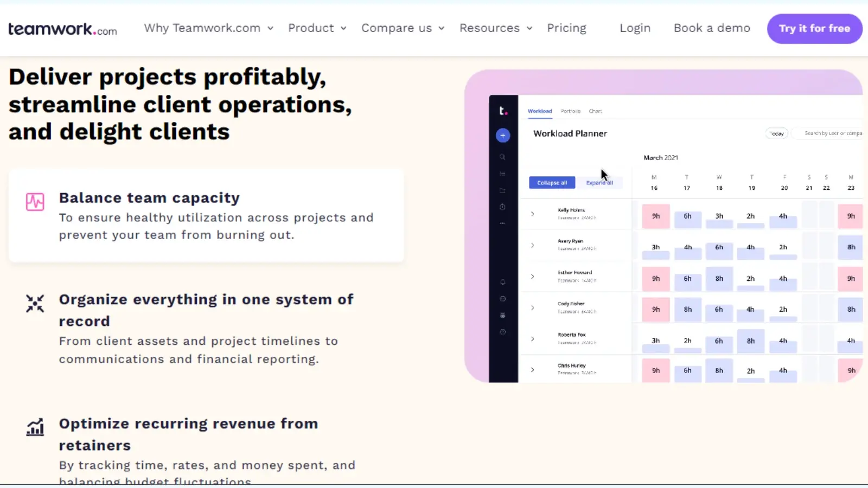
Task: Click the Login link
Action: (635, 28)
